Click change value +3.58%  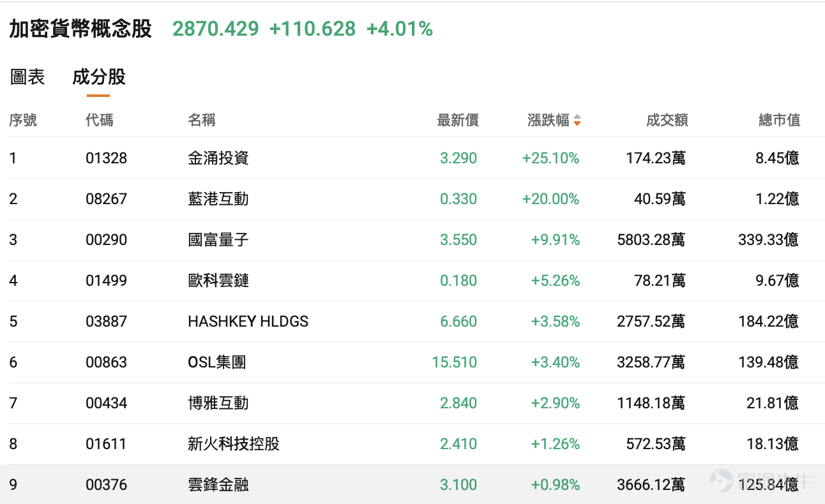[556, 322]
